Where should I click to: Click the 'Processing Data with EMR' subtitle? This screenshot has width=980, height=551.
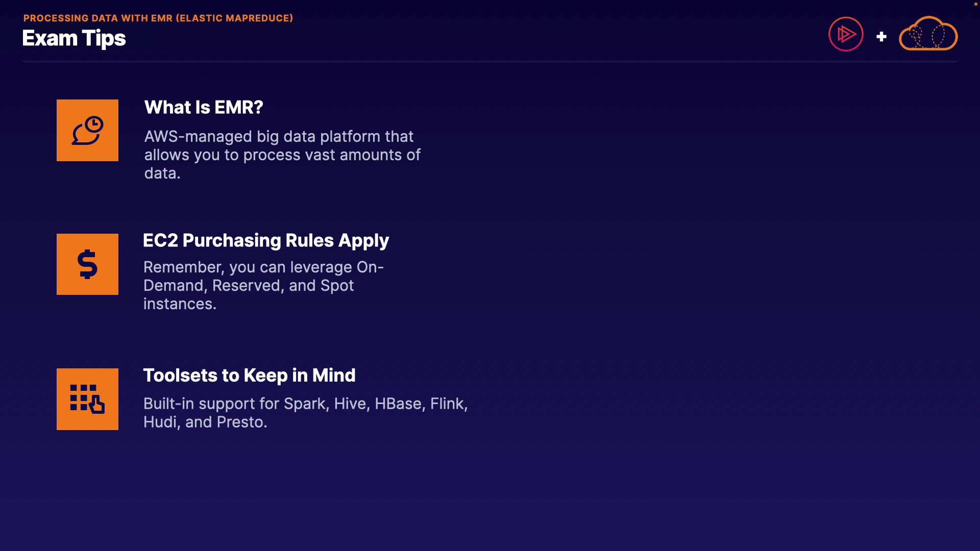(x=98, y=18)
